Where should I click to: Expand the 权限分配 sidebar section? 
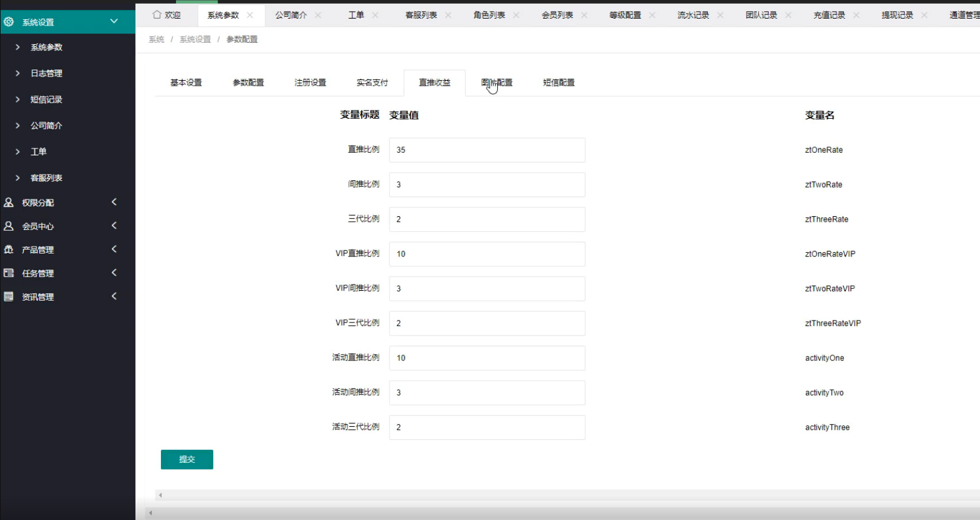114,202
